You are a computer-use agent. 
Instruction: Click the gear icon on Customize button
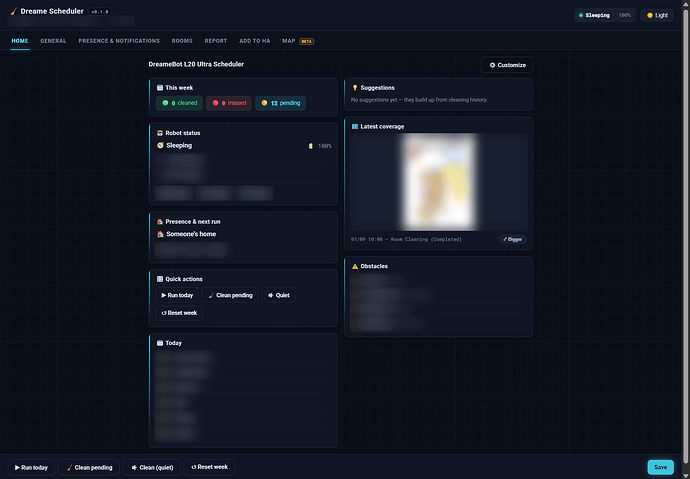pos(492,65)
